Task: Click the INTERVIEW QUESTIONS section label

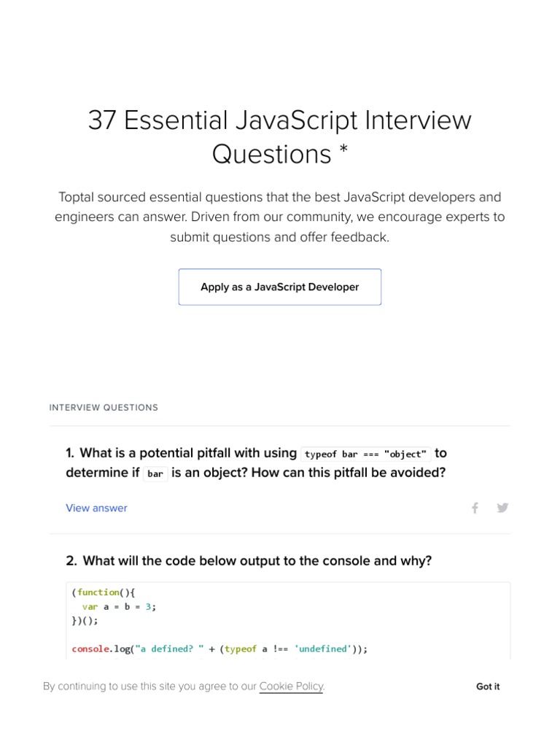Action: click(104, 408)
